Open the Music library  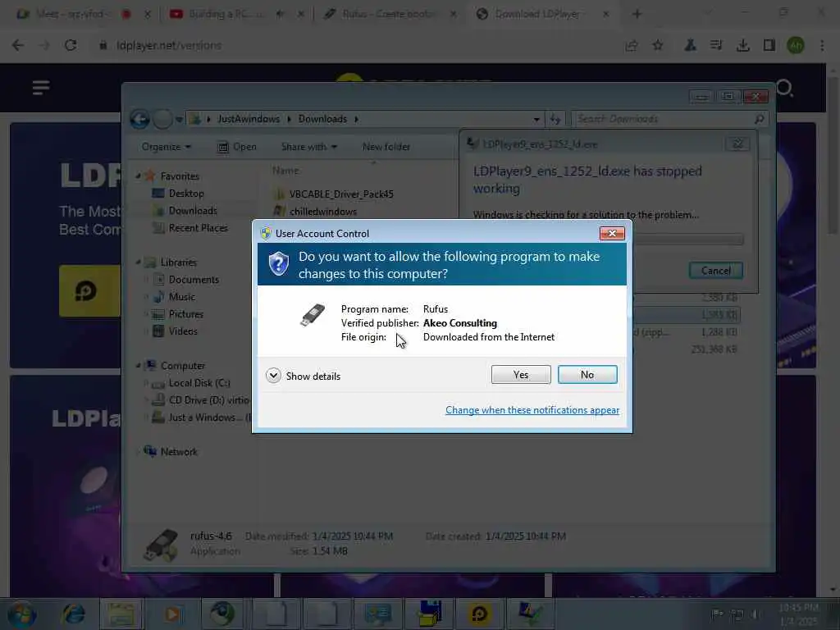(181, 297)
